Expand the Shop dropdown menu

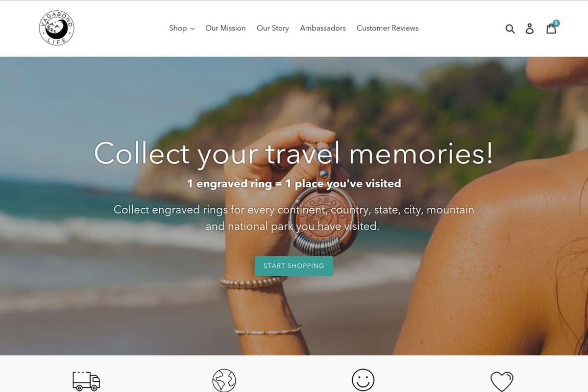point(182,28)
